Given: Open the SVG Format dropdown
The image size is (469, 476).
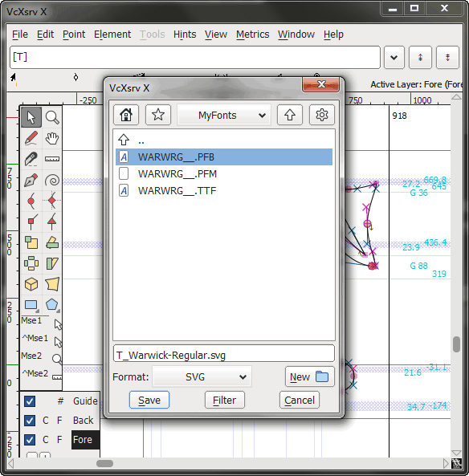Looking at the screenshot, I should pos(202,377).
